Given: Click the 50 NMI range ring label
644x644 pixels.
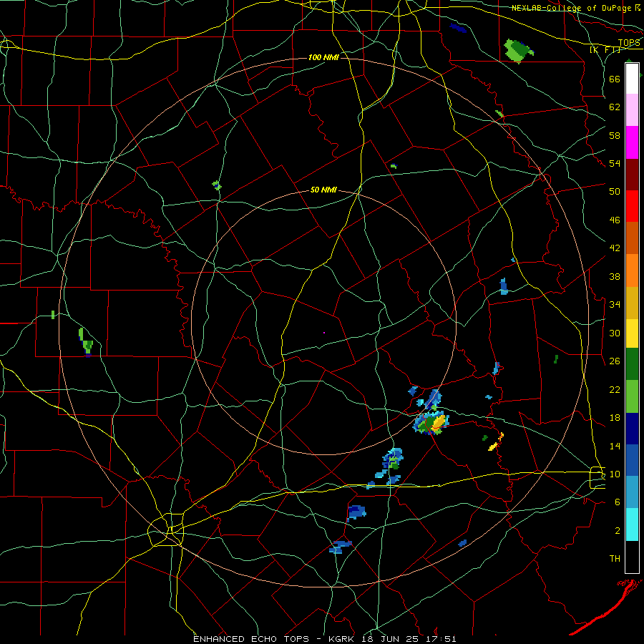Looking at the screenshot, I should (323, 190).
